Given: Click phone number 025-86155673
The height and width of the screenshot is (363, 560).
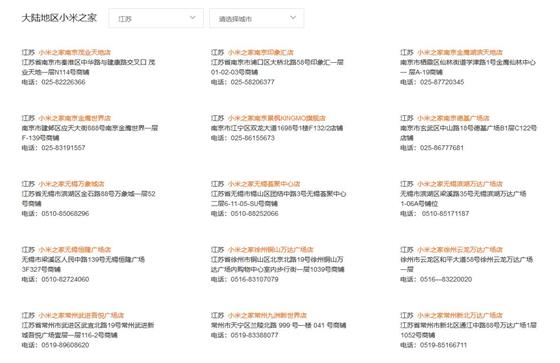Looking at the screenshot, I should [x=252, y=138].
